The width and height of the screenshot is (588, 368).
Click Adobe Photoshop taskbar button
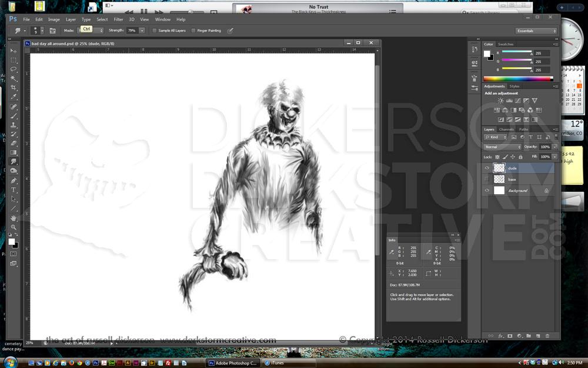point(233,363)
